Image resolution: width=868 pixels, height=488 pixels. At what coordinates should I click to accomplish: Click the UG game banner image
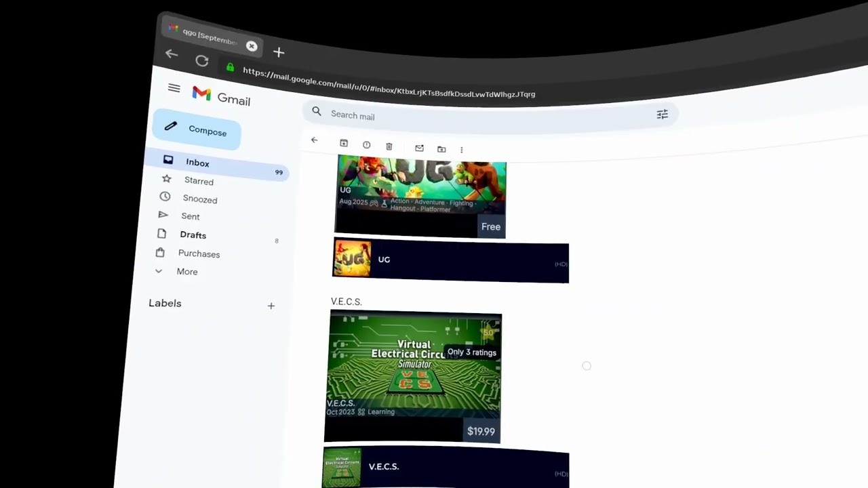[x=420, y=198]
